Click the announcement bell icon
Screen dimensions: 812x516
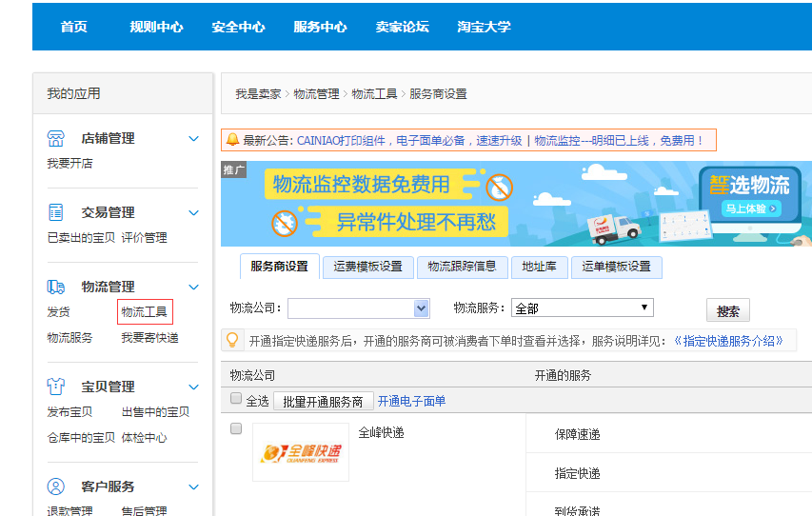point(232,139)
